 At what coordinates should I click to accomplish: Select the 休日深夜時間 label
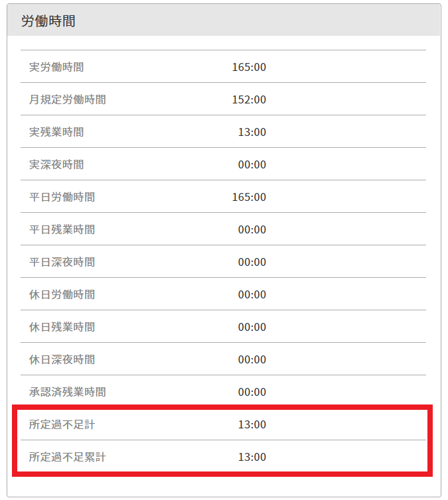click(62, 359)
